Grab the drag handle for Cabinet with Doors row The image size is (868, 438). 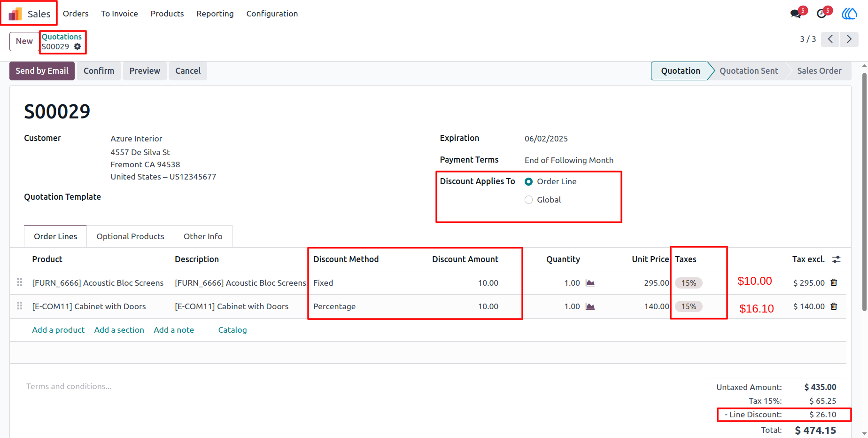20,305
